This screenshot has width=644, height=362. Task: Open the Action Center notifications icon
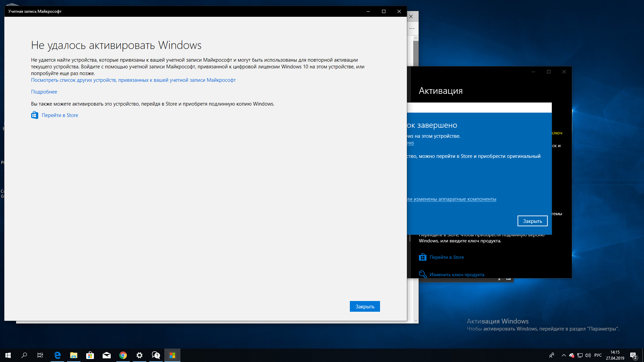point(634,355)
